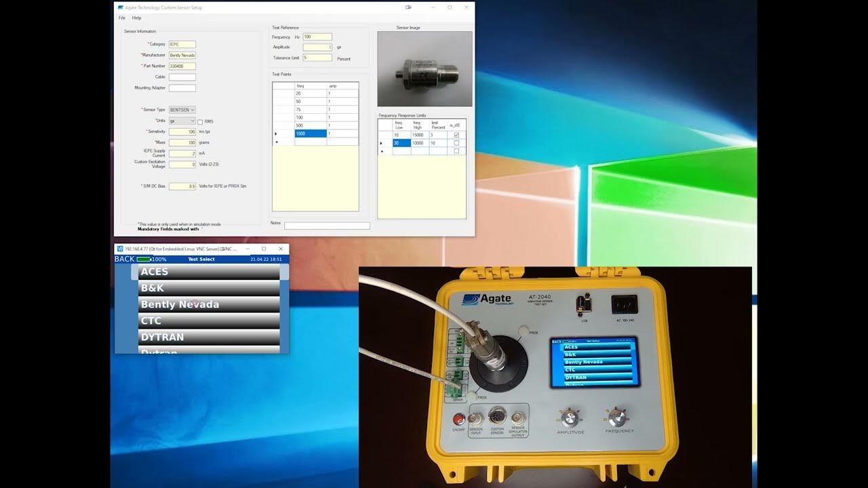Click the VNC icon in the VNC window title bar

tap(120, 249)
